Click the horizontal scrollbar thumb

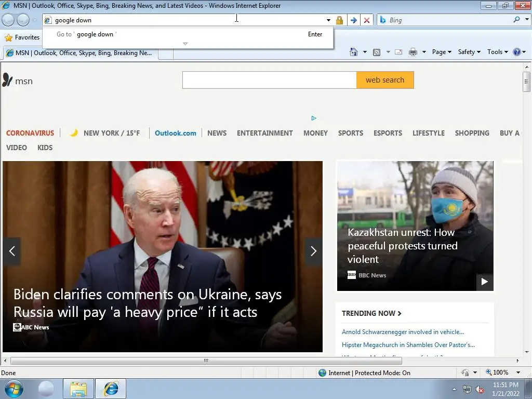point(206,361)
